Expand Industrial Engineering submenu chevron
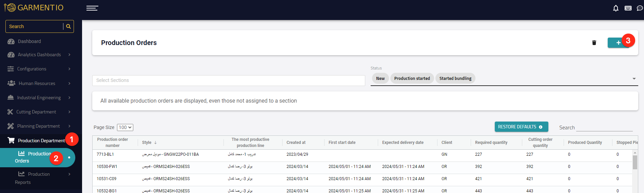 70,98
